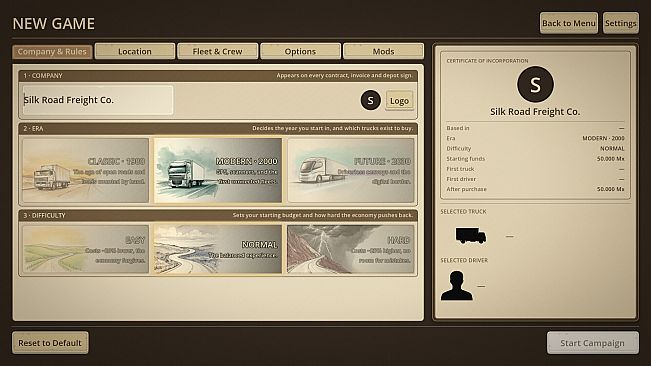
Task: Open Settings from the top bar
Action: 621,23
